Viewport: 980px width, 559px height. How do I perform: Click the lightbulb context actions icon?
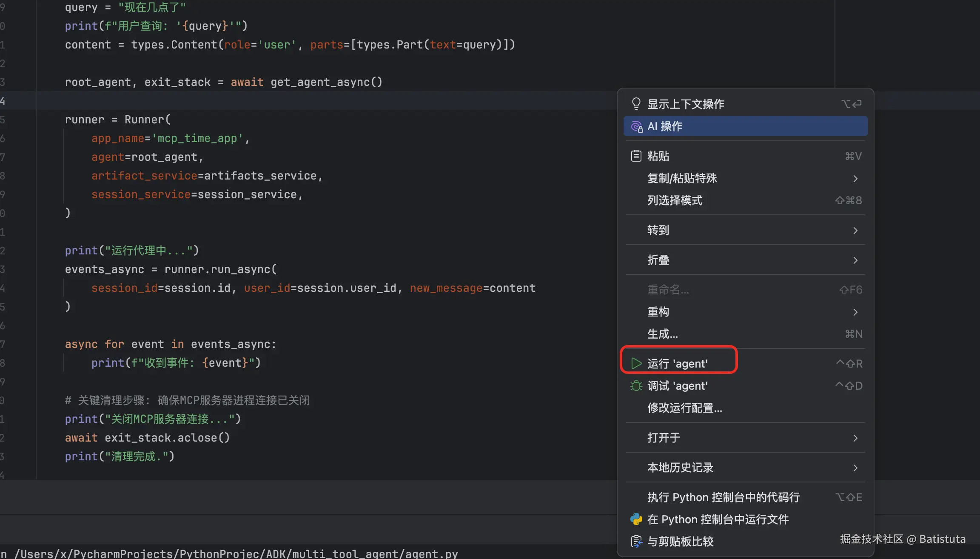636,104
